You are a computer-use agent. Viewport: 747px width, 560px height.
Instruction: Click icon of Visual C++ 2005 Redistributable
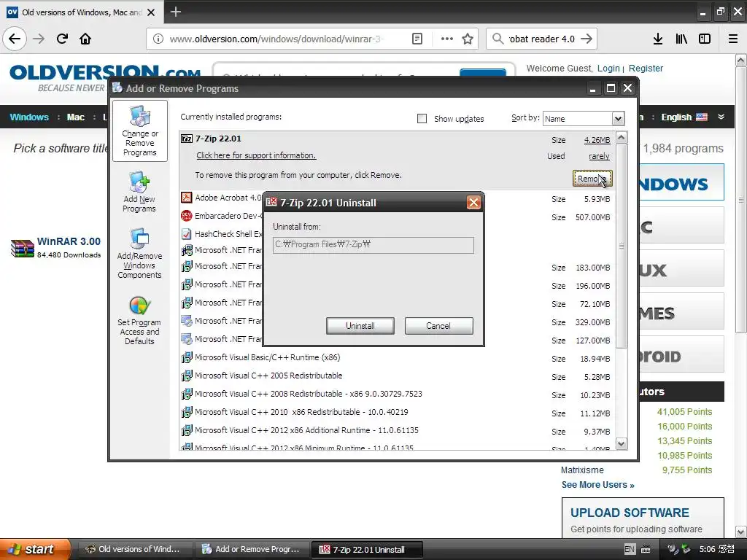tap(187, 376)
